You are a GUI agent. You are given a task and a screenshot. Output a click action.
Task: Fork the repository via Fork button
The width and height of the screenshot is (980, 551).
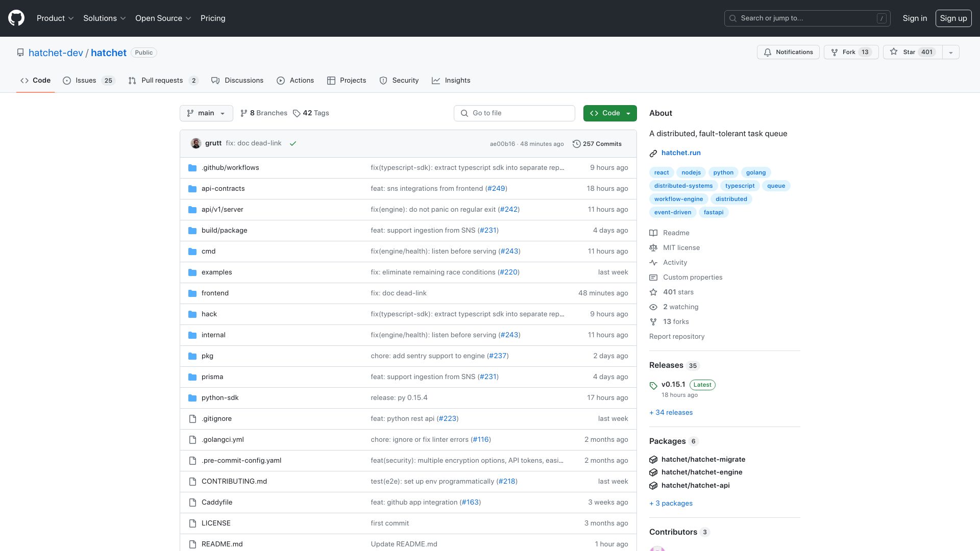(x=851, y=52)
